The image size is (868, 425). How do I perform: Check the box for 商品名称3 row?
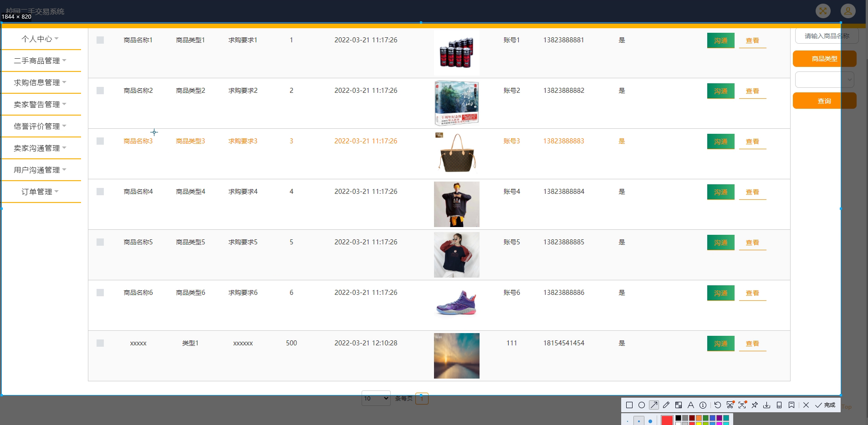tap(100, 141)
